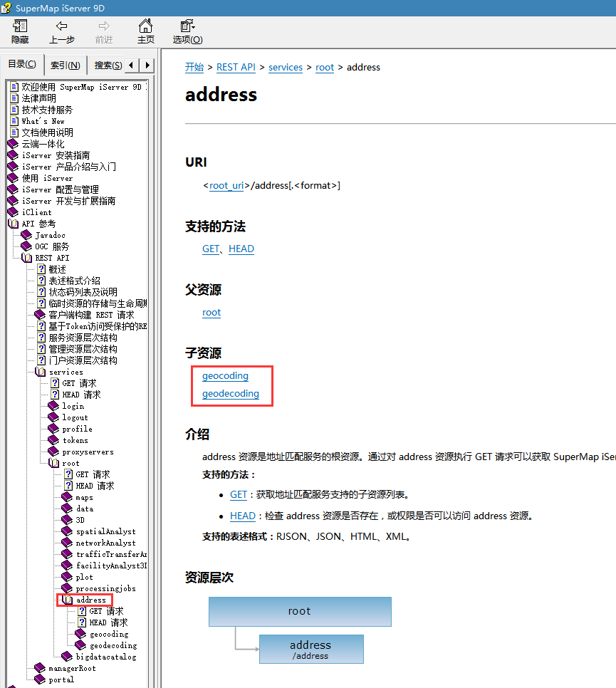Screen dimensions: 616x688
Task: Click the book icon beside OGC 服务
Action: tap(26, 246)
